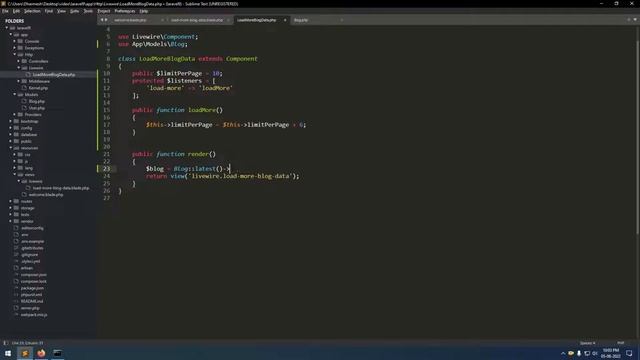Open the Goto menu
The image size is (640, 360).
74,11
